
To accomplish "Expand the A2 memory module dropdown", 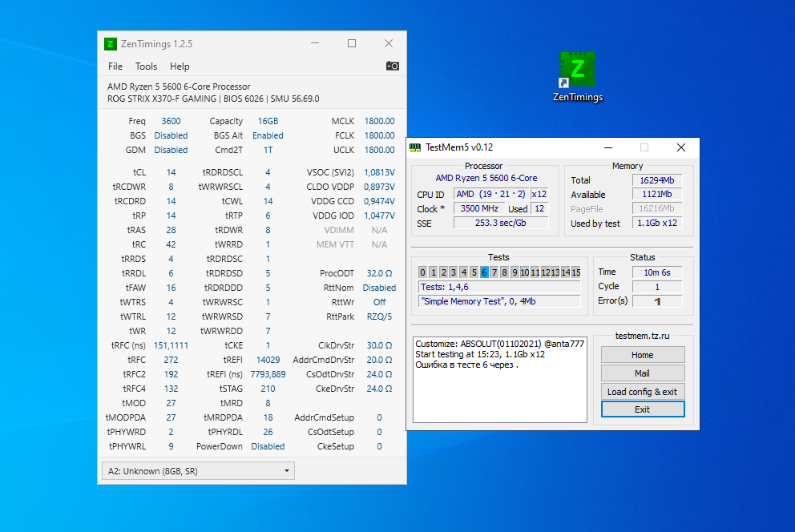I will pyautogui.click(x=197, y=471).
